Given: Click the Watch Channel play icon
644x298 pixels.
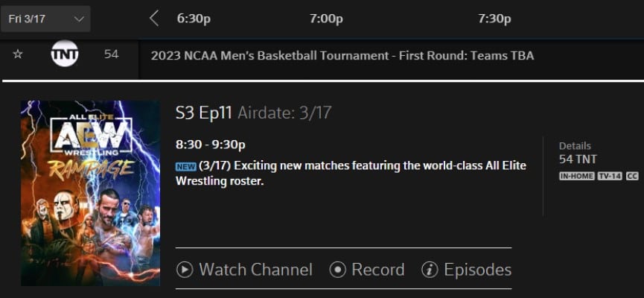Looking at the screenshot, I should click(x=185, y=270).
